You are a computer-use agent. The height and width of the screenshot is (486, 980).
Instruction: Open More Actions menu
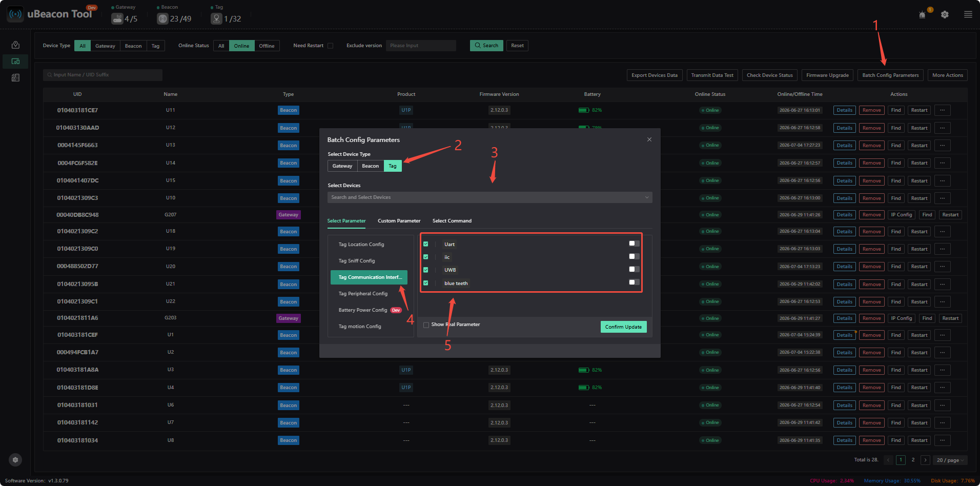pyautogui.click(x=947, y=75)
